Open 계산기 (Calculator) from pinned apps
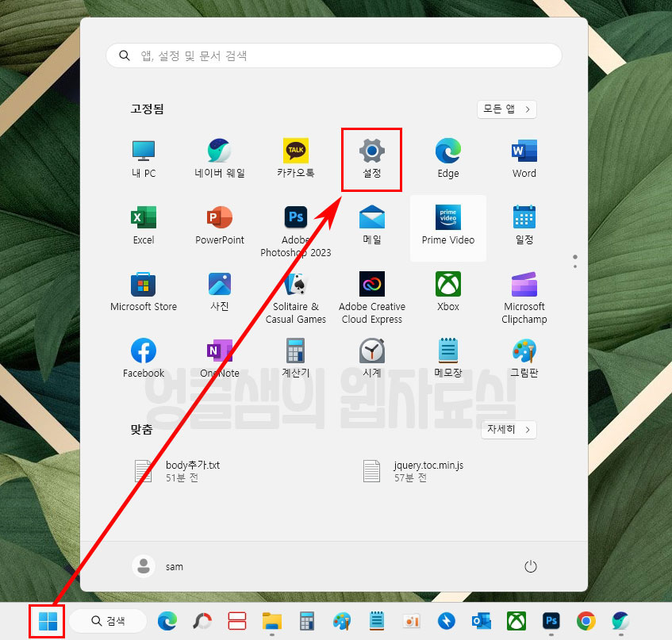Screen dimensions: 672x640 pyautogui.click(x=296, y=358)
